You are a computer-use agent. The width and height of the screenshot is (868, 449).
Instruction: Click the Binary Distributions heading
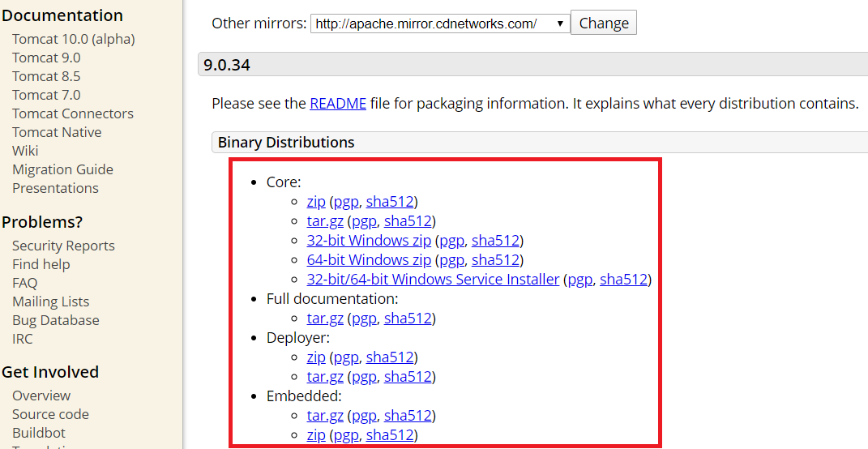pyautogui.click(x=285, y=143)
